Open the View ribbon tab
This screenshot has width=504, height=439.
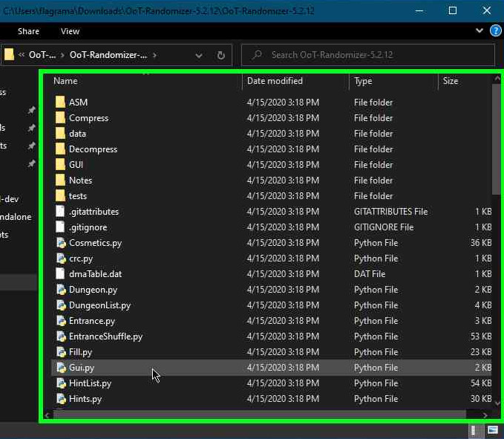click(x=71, y=31)
